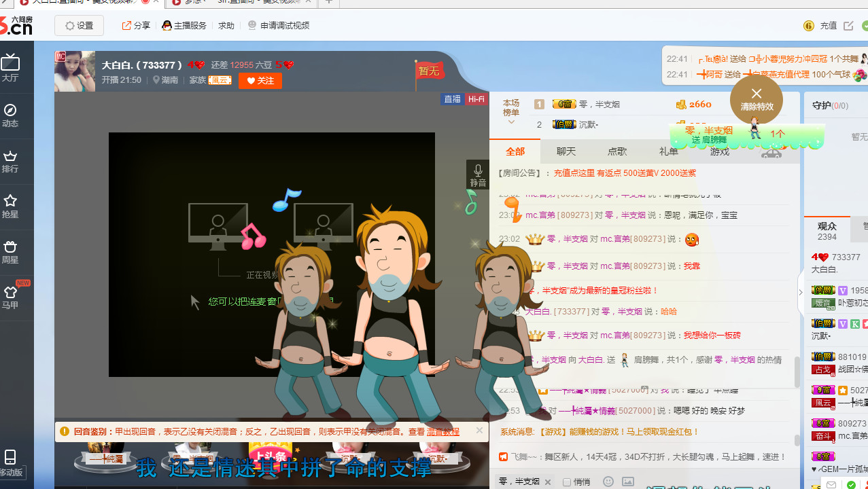868x489 pixels.
Task: Open the 马甲 shirt sidebar icon
Action: tap(10, 297)
